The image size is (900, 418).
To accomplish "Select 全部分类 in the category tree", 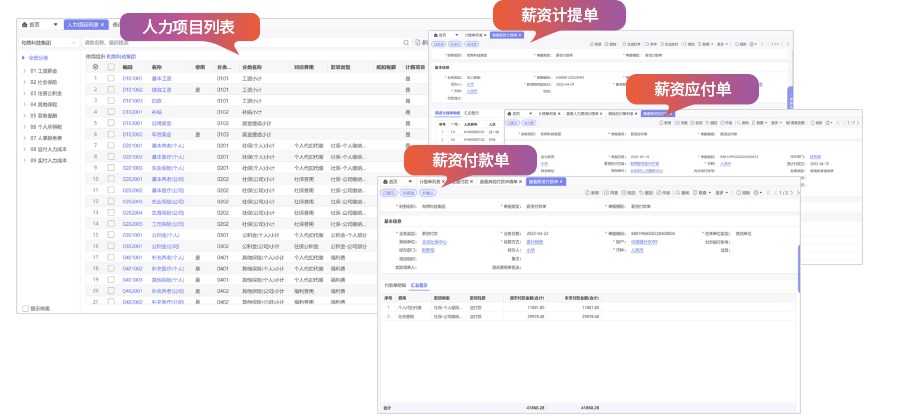I will [37, 58].
